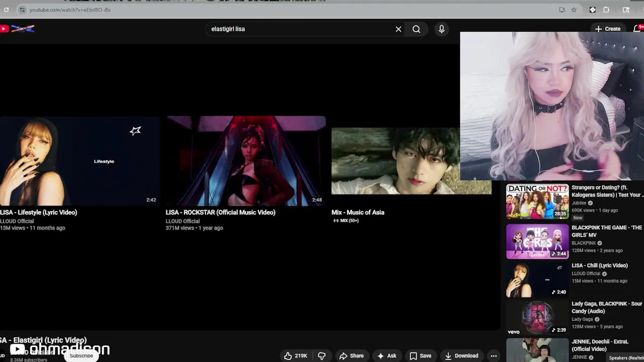The image size is (644, 362).
Task: Like the video with the thumbs-up 219K button
Action: [296, 356]
